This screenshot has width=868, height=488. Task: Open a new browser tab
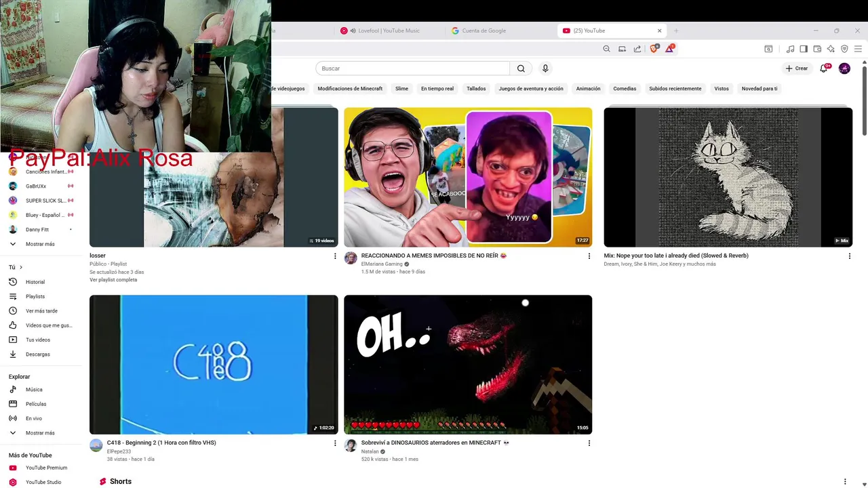676,30
